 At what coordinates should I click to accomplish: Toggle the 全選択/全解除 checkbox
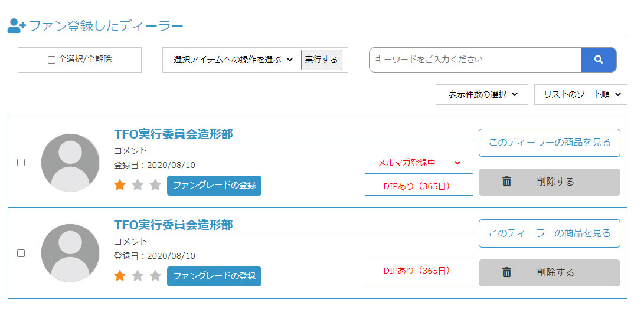[x=51, y=60]
